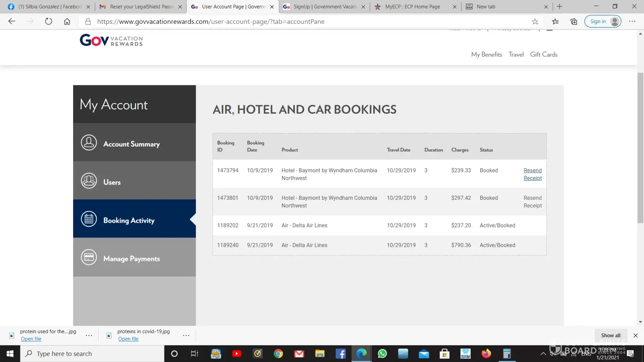Image resolution: width=644 pixels, height=362 pixels.
Task: Click the Account Summary profile icon
Action: coord(89,143)
